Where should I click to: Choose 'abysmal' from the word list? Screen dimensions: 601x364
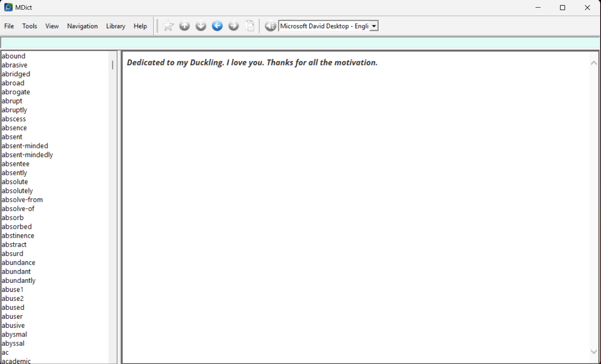click(14, 334)
